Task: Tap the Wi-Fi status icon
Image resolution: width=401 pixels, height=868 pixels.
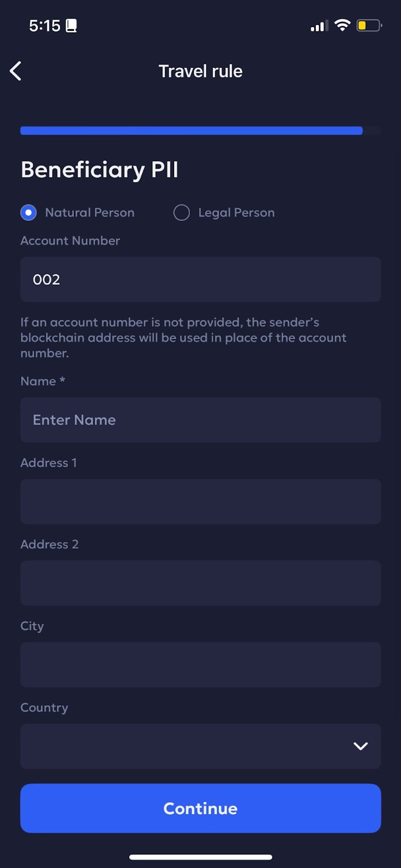Action: 342,25
